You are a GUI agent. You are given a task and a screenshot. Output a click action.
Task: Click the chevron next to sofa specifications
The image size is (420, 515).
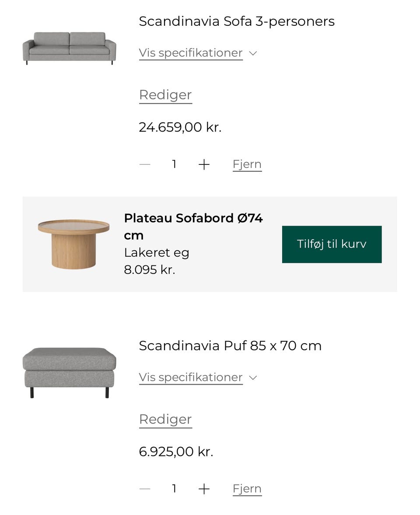[x=253, y=53]
